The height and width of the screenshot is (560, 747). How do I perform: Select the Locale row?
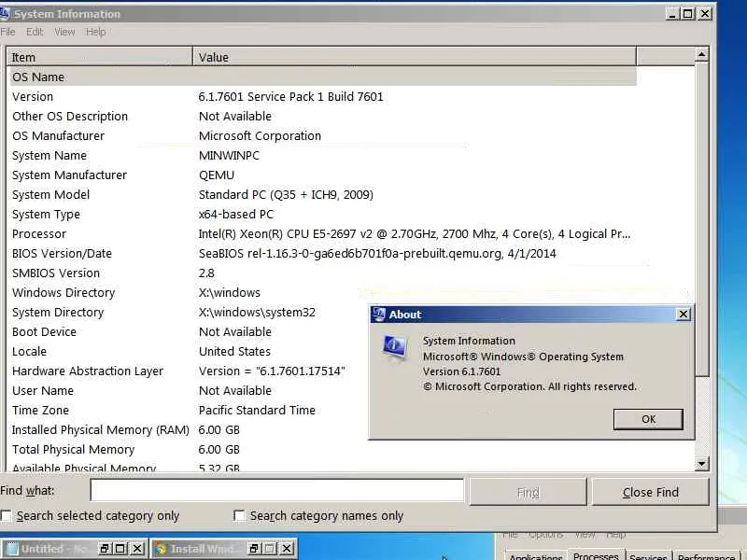pos(190,351)
